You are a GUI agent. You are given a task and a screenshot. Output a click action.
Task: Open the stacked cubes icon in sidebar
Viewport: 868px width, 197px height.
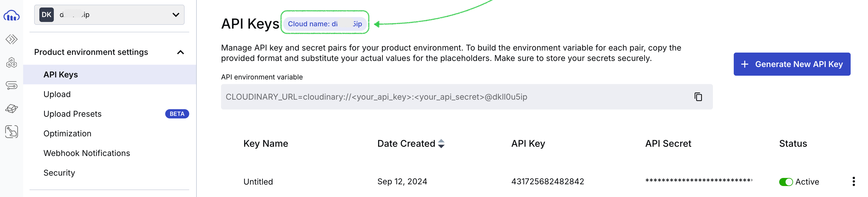coord(12,62)
